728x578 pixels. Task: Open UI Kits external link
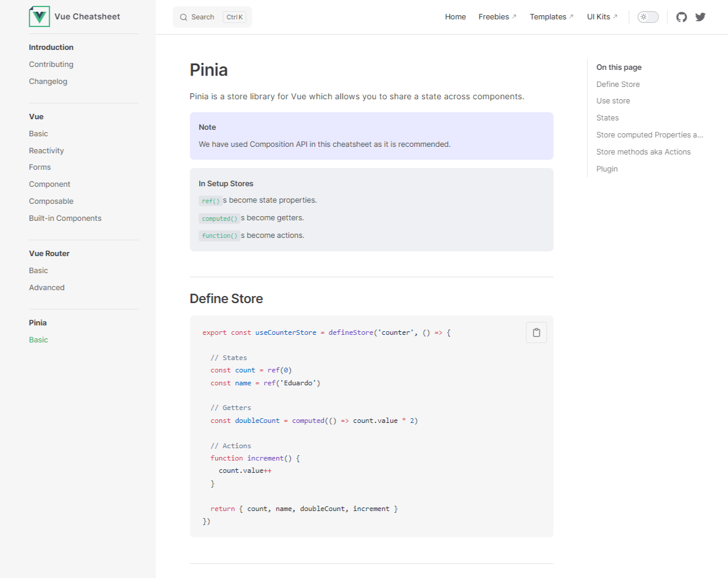[602, 17]
